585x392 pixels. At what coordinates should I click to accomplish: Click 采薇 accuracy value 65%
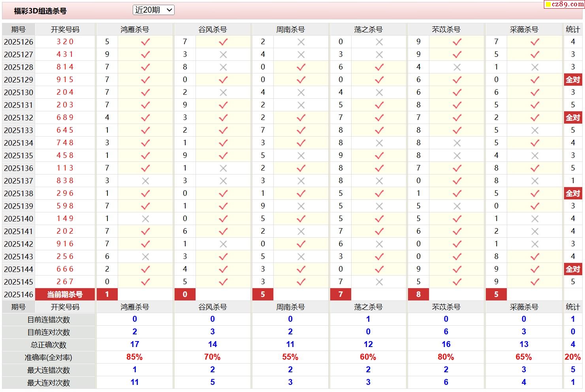pos(524,357)
